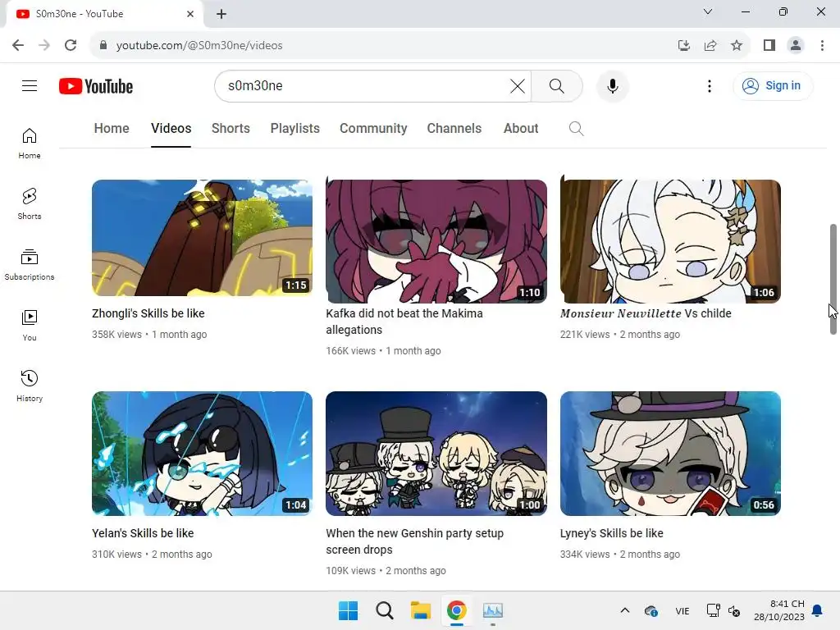Open the Channels tab
The width and height of the screenshot is (840, 630).
point(454,129)
